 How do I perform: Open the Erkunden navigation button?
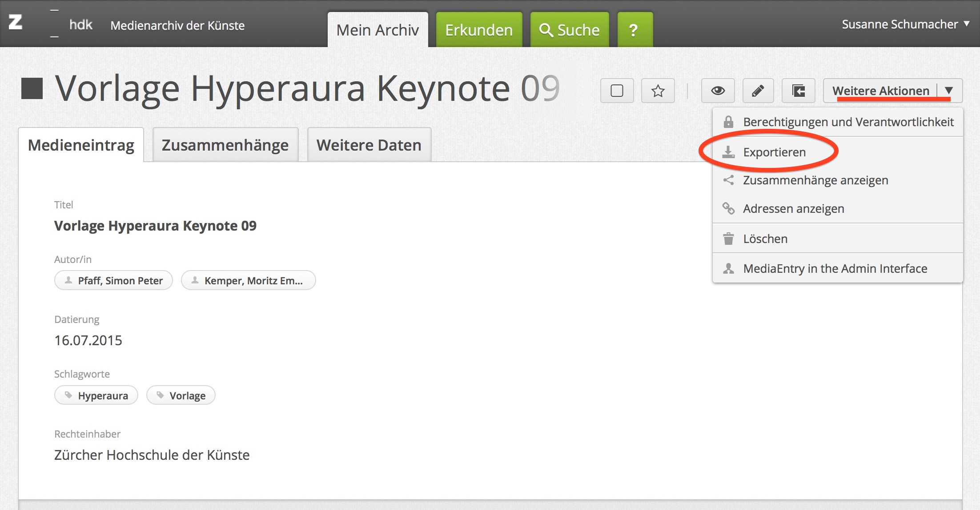pyautogui.click(x=479, y=30)
